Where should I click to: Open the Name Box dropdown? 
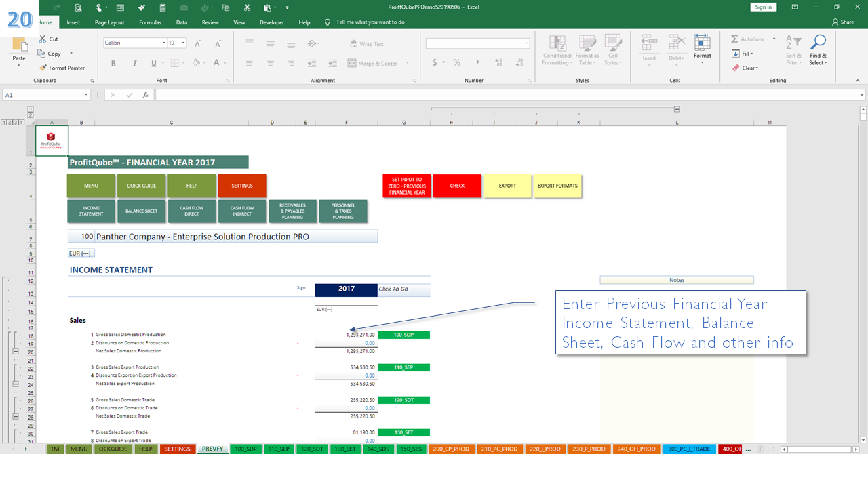click(85, 95)
